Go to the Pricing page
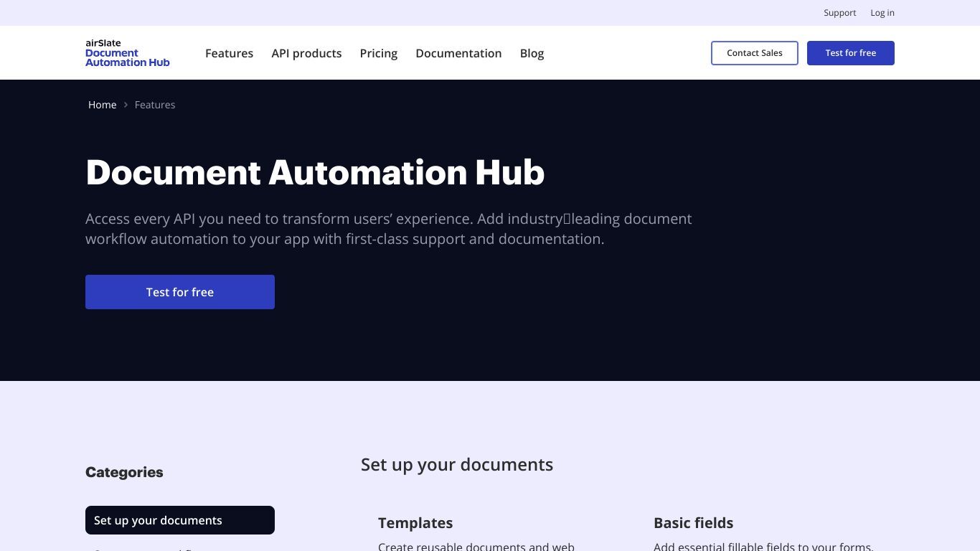This screenshot has width=980, height=551. tap(379, 53)
